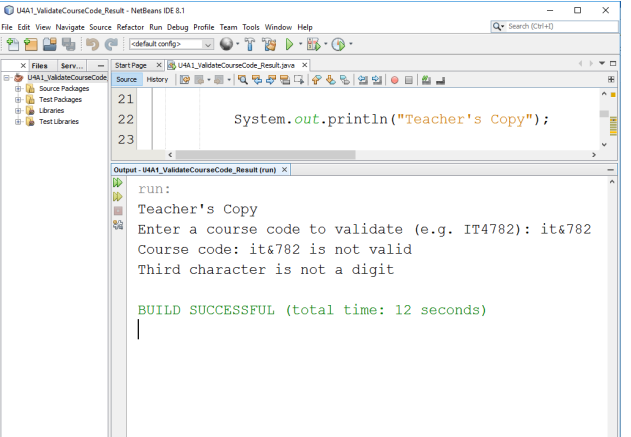Click the Redo arrow icon
The height and width of the screenshot is (437, 631).
click(x=111, y=44)
